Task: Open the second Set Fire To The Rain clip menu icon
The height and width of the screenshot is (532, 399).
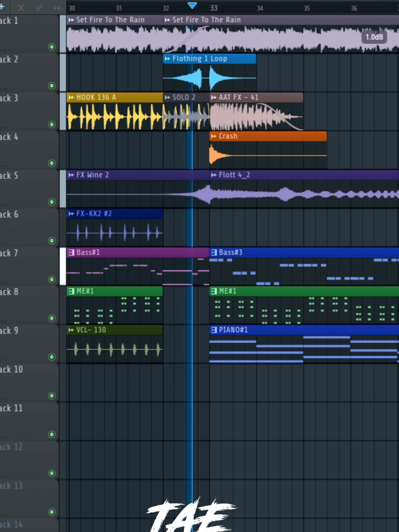Action: [167, 20]
